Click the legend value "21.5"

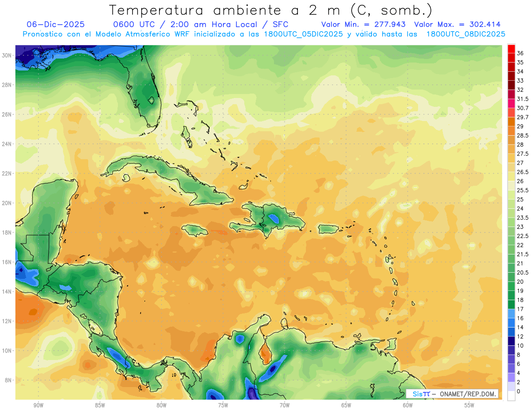coord(523,254)
